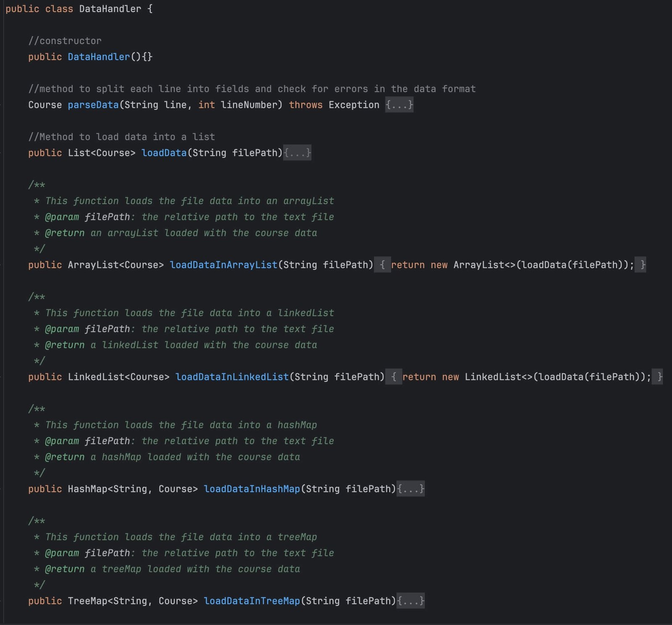Click the '//Method to load data into a list' comment

(x=121, y=137)
